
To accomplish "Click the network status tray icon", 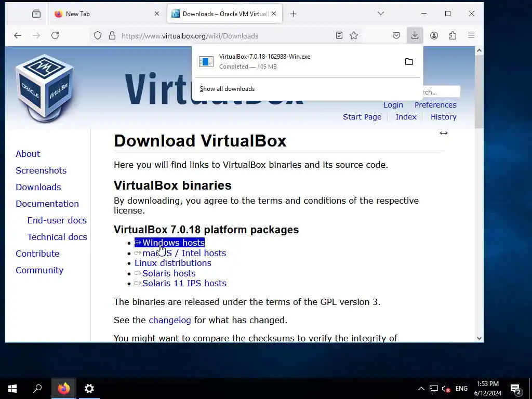I will pos(434,389).
